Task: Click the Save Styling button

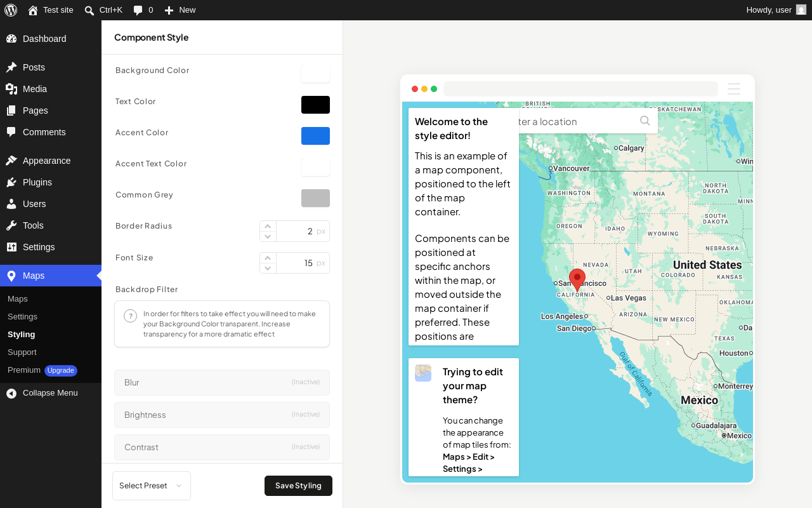Action: (298, 486)
